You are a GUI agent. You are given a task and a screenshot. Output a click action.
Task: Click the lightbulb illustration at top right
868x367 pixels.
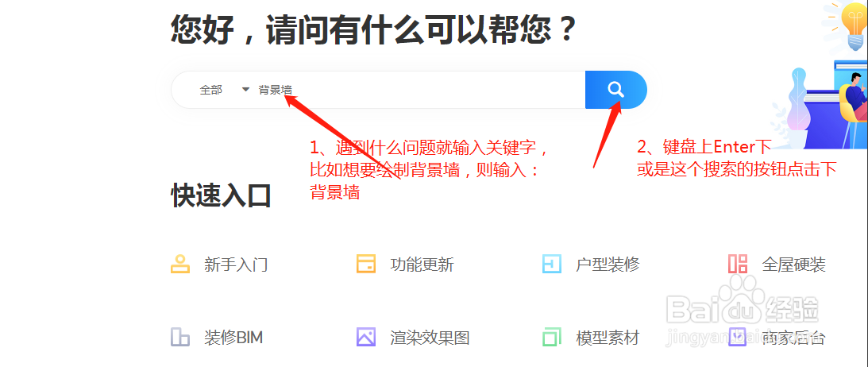click(852, 26)
